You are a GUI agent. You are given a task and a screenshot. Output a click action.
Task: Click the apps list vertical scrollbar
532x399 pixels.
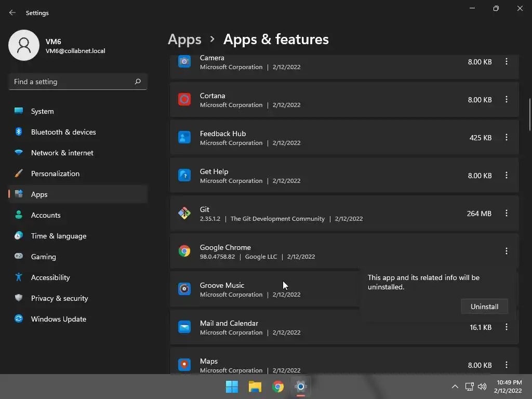[x=529, y=114]
